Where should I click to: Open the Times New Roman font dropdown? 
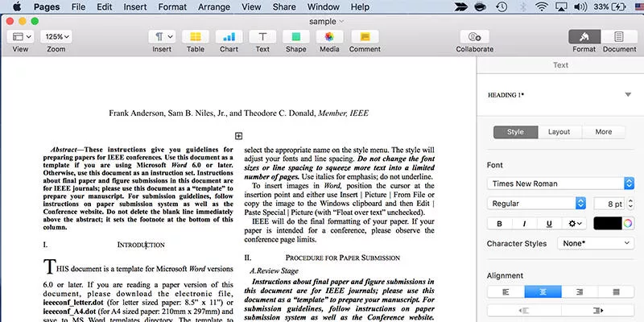pos(560,184)
